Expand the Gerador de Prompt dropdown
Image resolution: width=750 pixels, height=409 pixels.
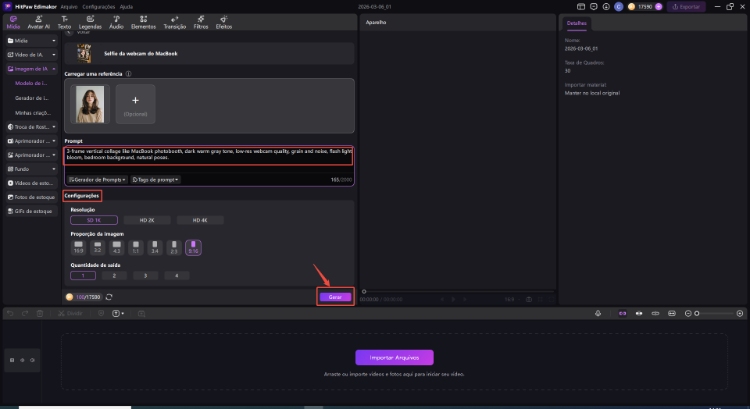pos(96,179)
